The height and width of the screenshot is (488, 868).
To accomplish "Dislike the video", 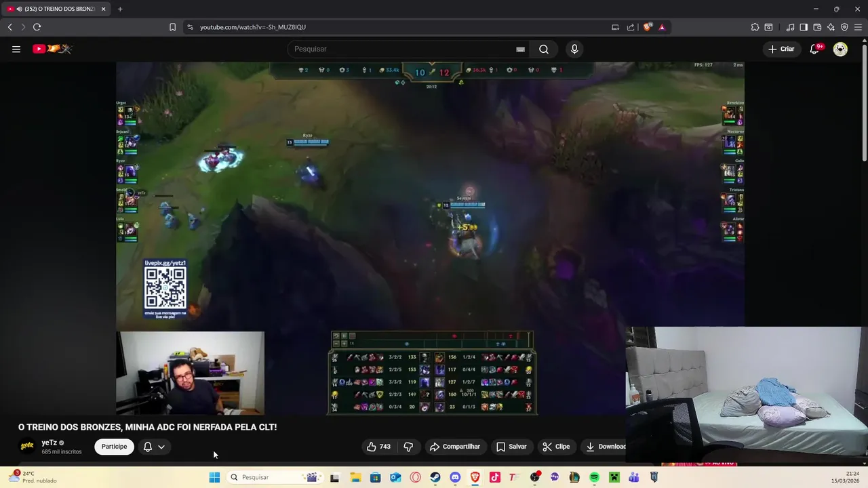I will [x=408, y=447].
